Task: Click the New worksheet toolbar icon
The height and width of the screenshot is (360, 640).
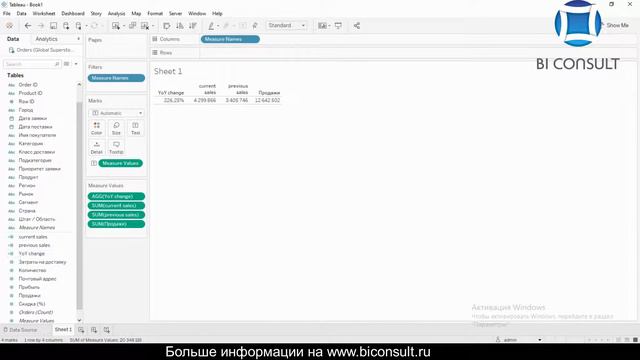Action: tap(116, 26)
